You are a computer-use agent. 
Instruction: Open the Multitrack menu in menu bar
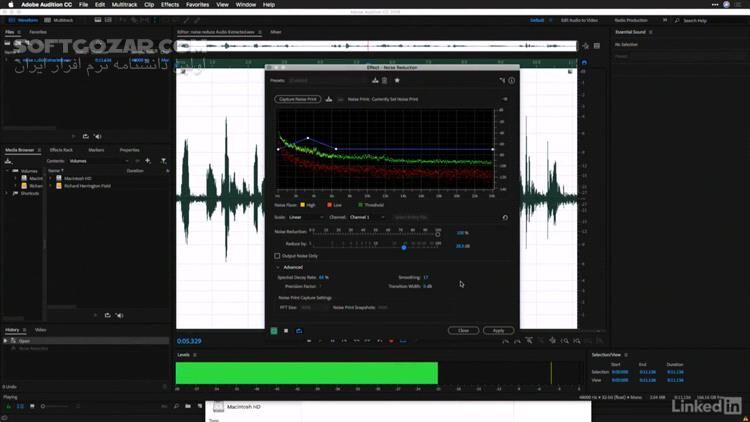[124, 4]
